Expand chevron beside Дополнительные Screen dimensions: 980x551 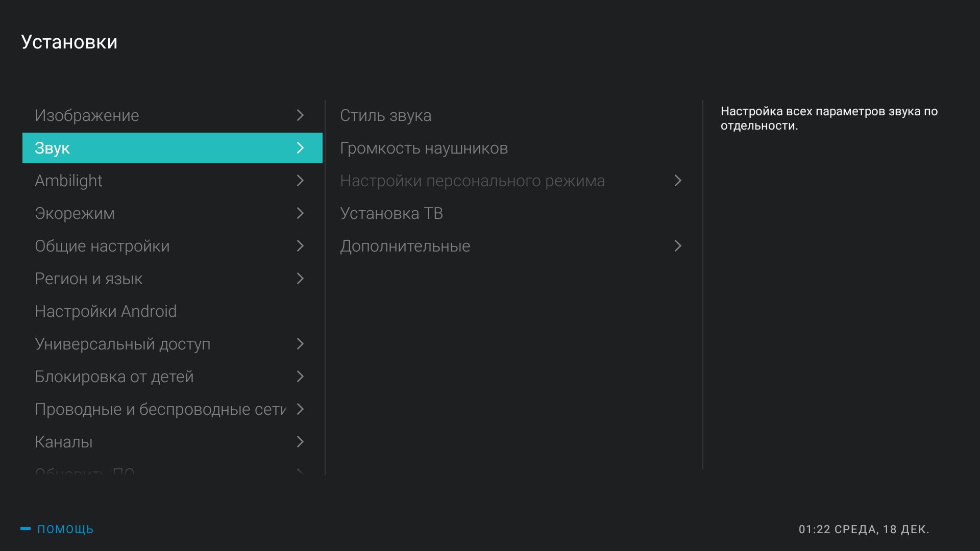tap(678, 246)
